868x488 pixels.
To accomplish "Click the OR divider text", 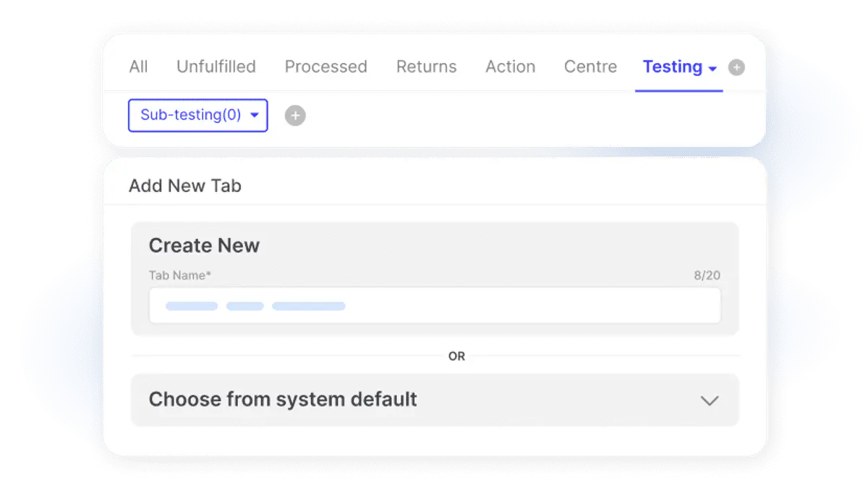I will pyautogui.click(x=456, y=356).
